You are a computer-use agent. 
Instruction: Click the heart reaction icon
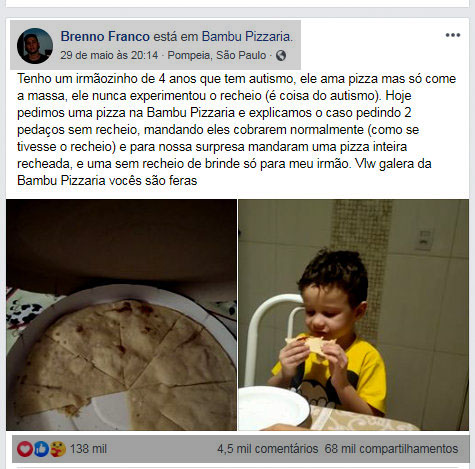point(25,449)
